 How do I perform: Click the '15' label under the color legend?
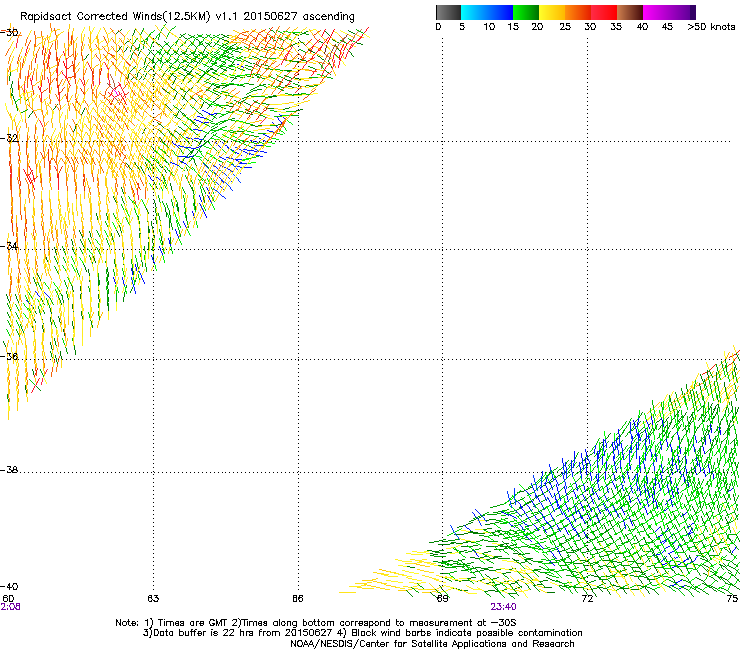pyautogui.click(x=513, y=27)
